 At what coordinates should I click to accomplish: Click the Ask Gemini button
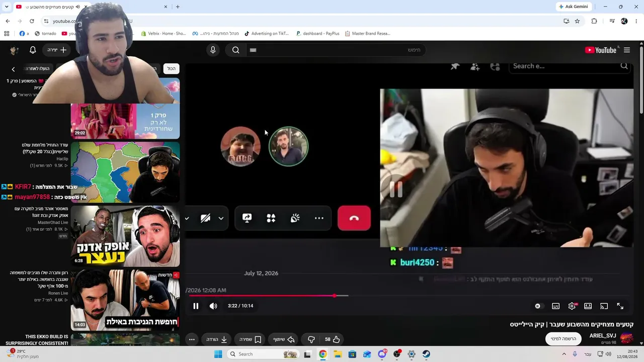pyautogui.click(x=573, y=7)
